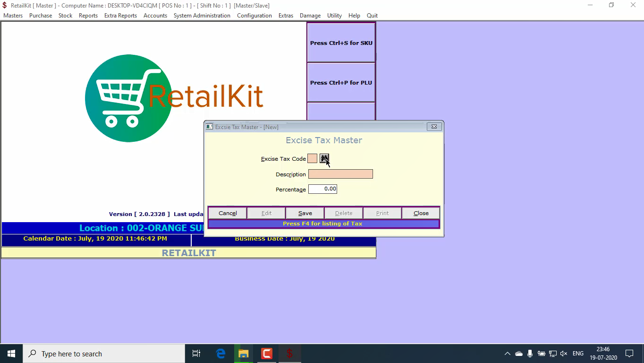Open the Purchase menu
Screen dimensions: 644x363
coord(41,16)
